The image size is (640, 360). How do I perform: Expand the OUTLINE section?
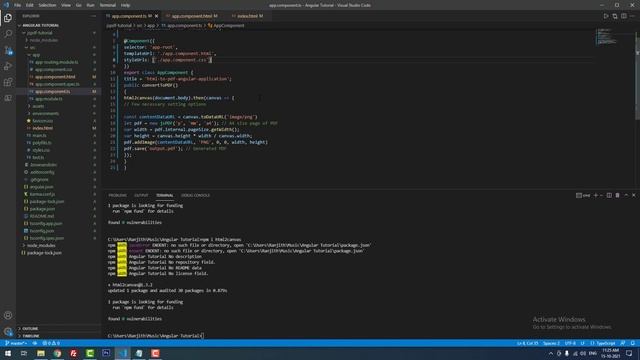pos(30,329)
